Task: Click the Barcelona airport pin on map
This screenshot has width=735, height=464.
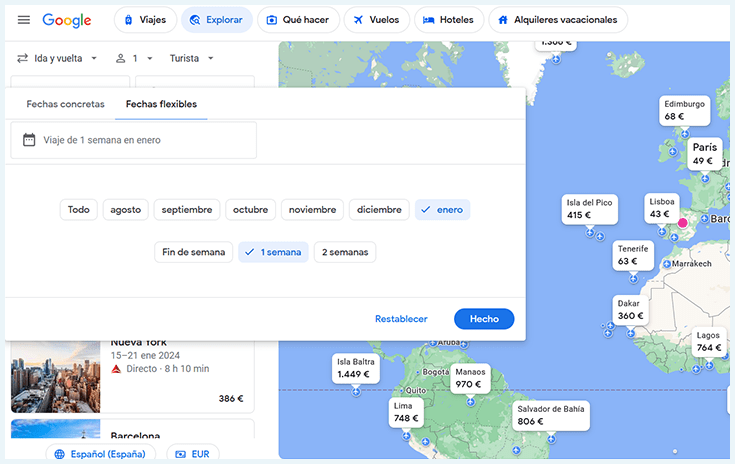Action: coord(705,219)
